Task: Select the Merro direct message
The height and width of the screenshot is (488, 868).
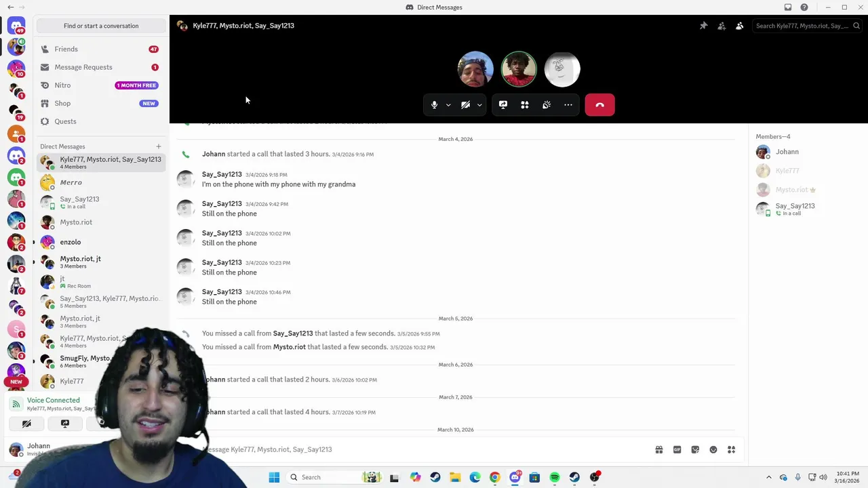Action: tap(101, 182)
